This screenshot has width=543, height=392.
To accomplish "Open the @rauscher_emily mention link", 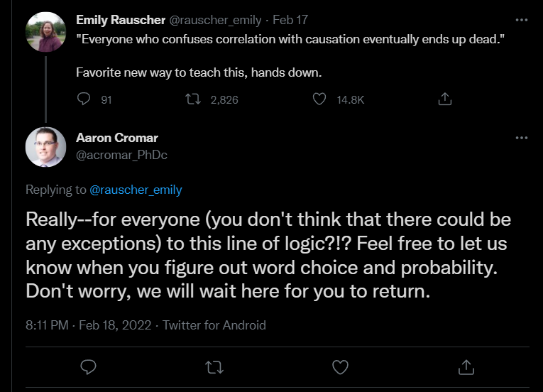I will 136,190.
